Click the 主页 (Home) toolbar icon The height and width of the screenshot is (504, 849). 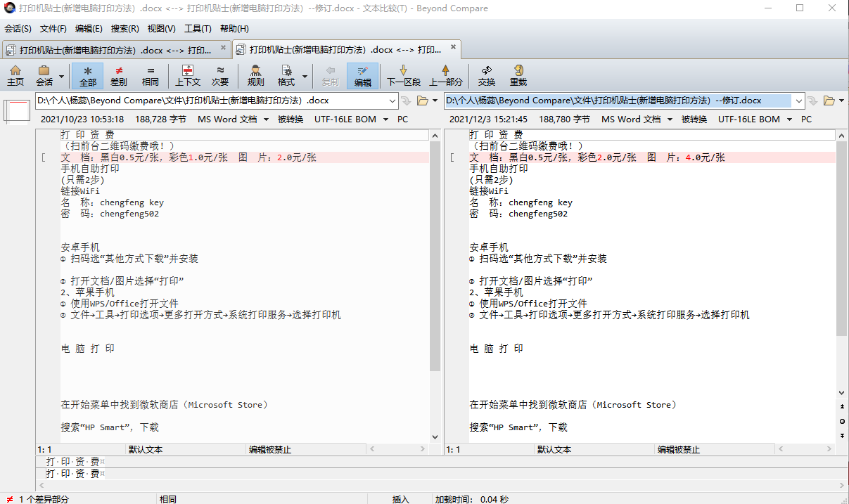coord(15,75)
